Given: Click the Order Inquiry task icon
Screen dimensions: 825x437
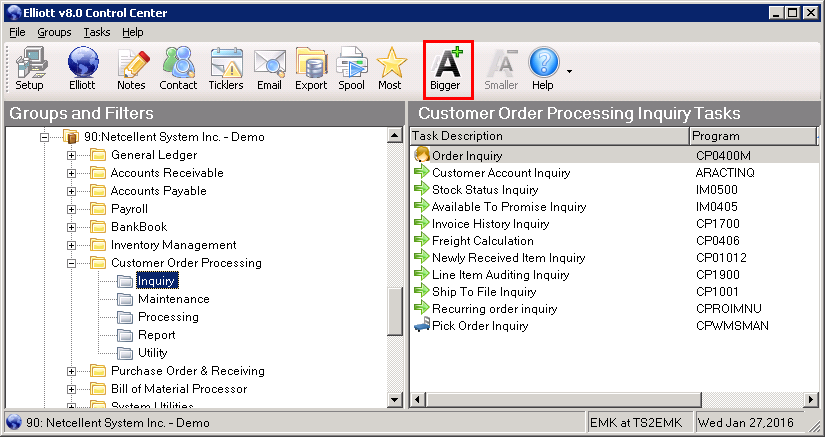Looking at the screenshot, I should tap(421, 155).
